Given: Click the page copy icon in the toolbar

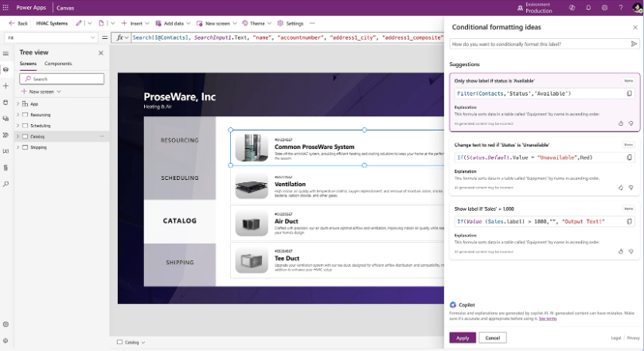Looking at the screenshot, I should 101,23.
